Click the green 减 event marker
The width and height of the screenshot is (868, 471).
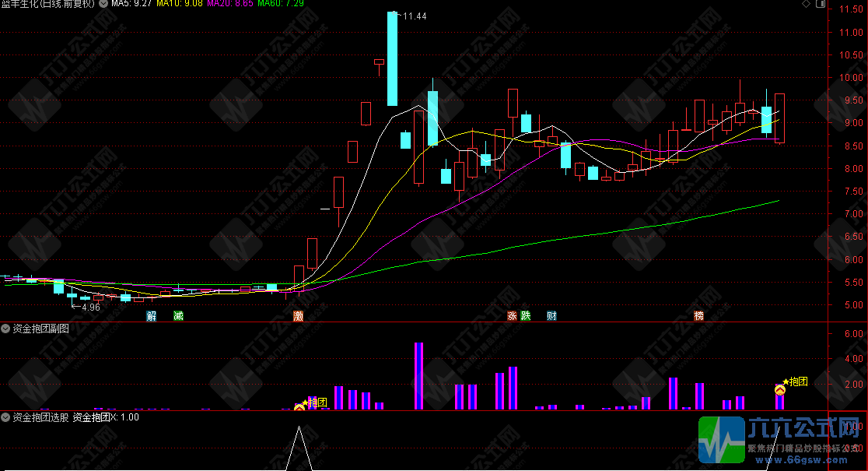click(178, 316)
